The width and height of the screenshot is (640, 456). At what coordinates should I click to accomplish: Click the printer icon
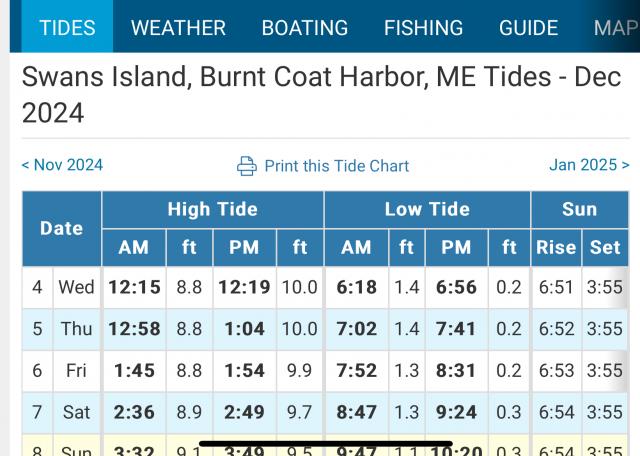[247, 166]
